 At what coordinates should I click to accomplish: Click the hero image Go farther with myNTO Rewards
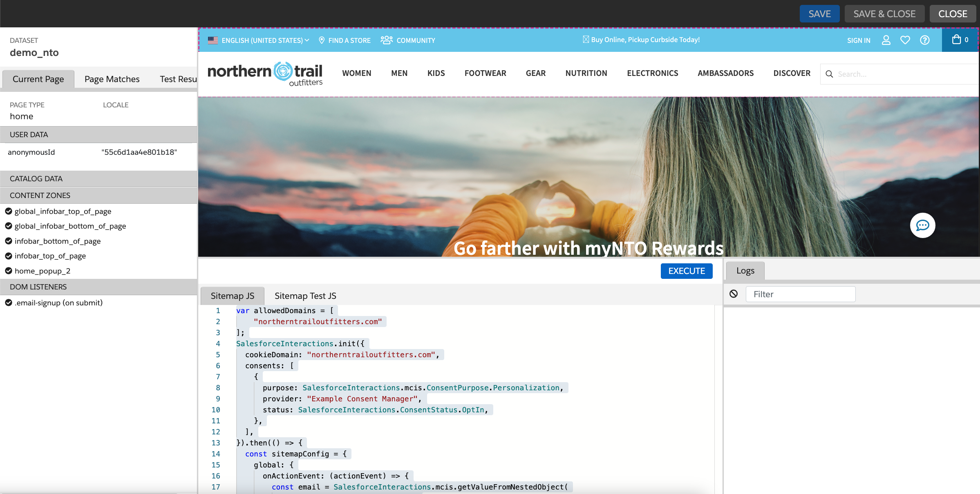point(588,177)
